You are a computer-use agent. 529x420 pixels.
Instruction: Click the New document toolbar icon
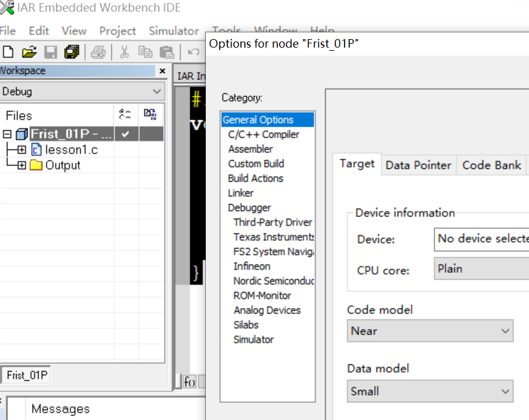click(x=8, y=52)
